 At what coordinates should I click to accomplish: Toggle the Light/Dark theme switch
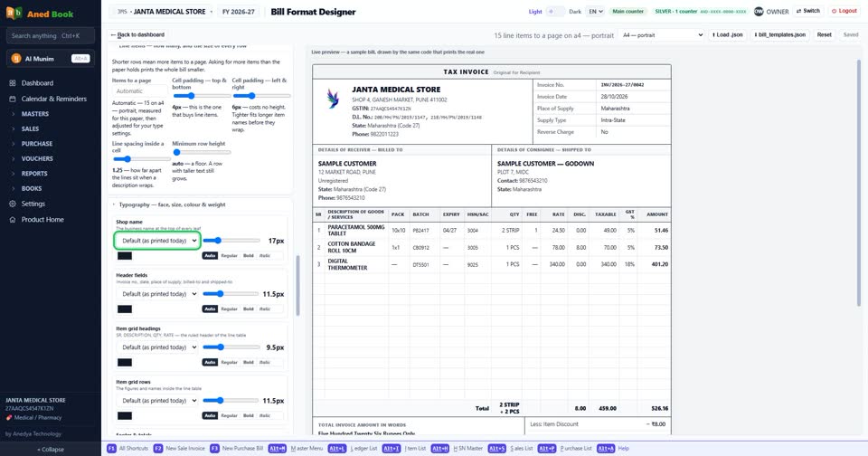[x=554, y=11]
